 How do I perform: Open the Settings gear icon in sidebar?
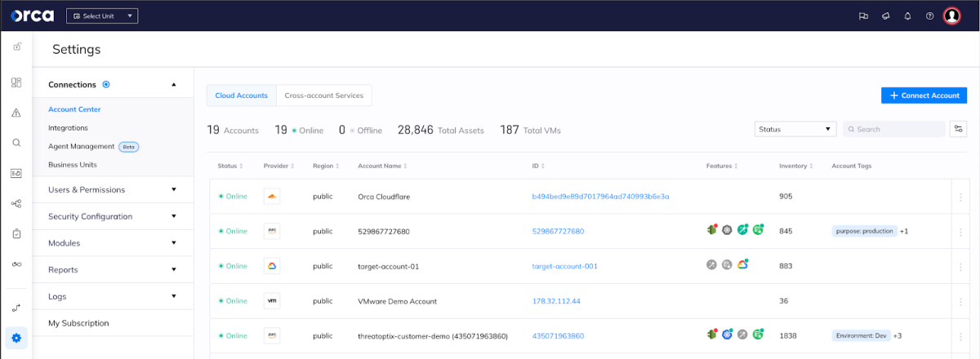click(16, 338)
